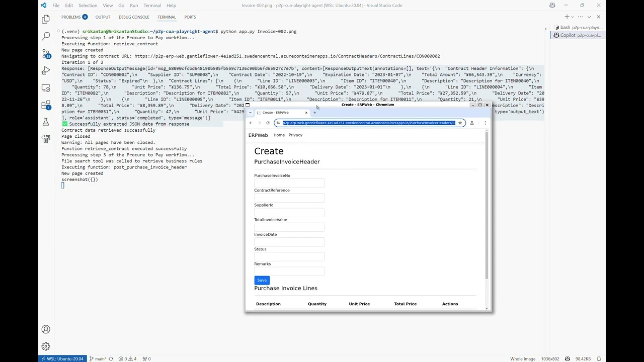Open the Explorer view in the sidebar
This screenshot has width=644, height=362.
(x=46, y=18)
